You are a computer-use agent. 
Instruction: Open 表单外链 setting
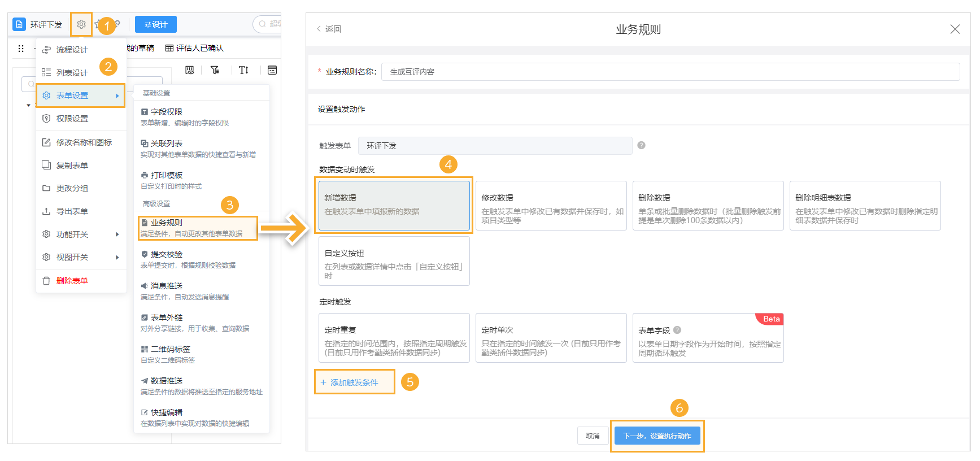[x=201, y=323]
